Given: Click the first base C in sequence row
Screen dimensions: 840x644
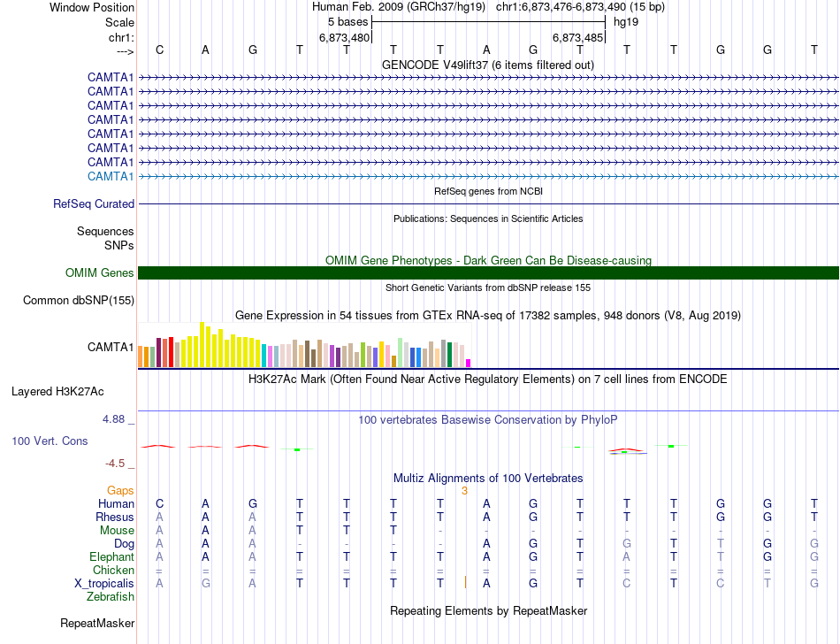Looking at the screenshot, I should coord(160,50).
